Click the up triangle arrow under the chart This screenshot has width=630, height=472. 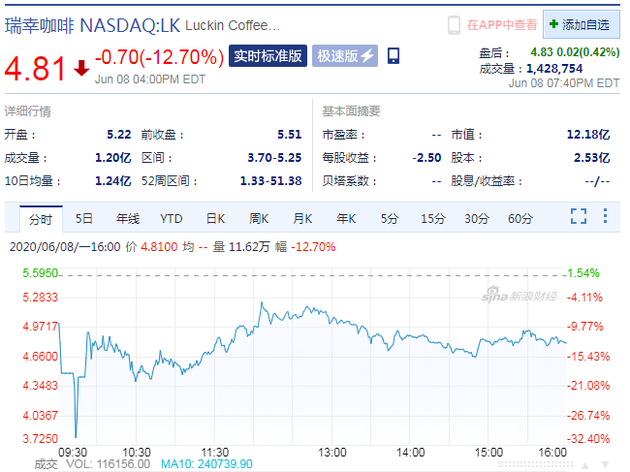coord(585,465)
